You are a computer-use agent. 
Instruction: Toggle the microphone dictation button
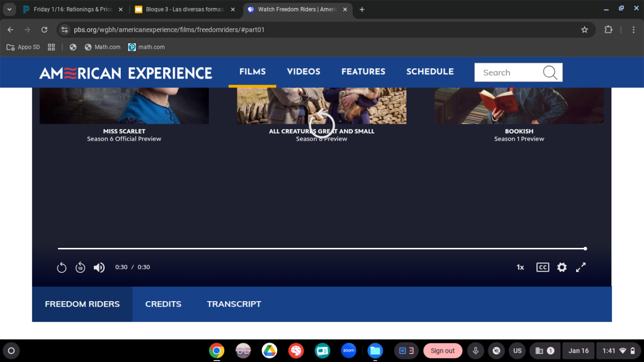point(475,351)
